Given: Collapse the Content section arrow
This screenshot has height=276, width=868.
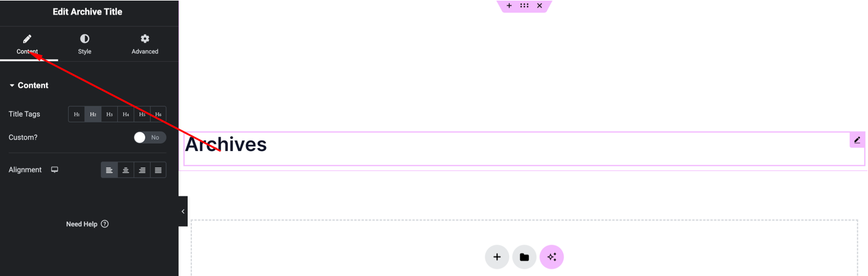Looking at the screenshot, I should pyautogui.click(x=12, y=86).
